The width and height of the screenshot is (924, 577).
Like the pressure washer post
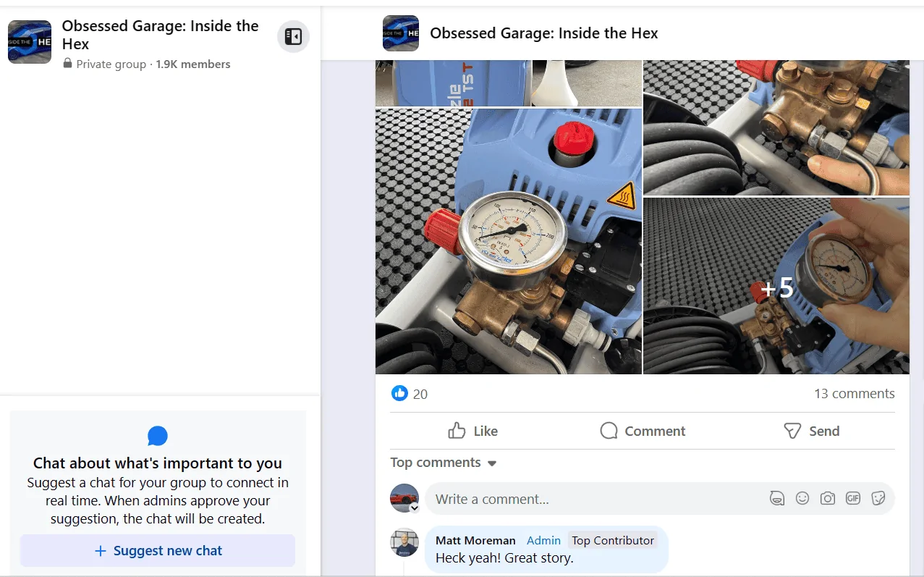(x=473, y=431)
